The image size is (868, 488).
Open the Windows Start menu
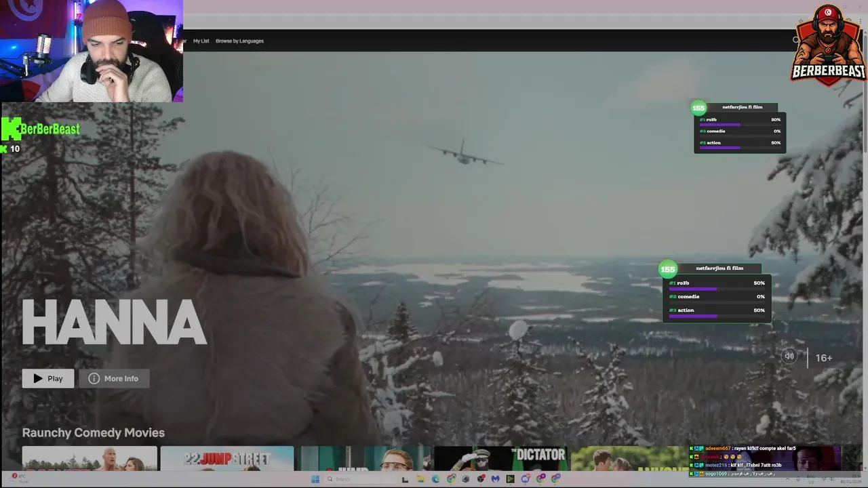tap(315, 479)
